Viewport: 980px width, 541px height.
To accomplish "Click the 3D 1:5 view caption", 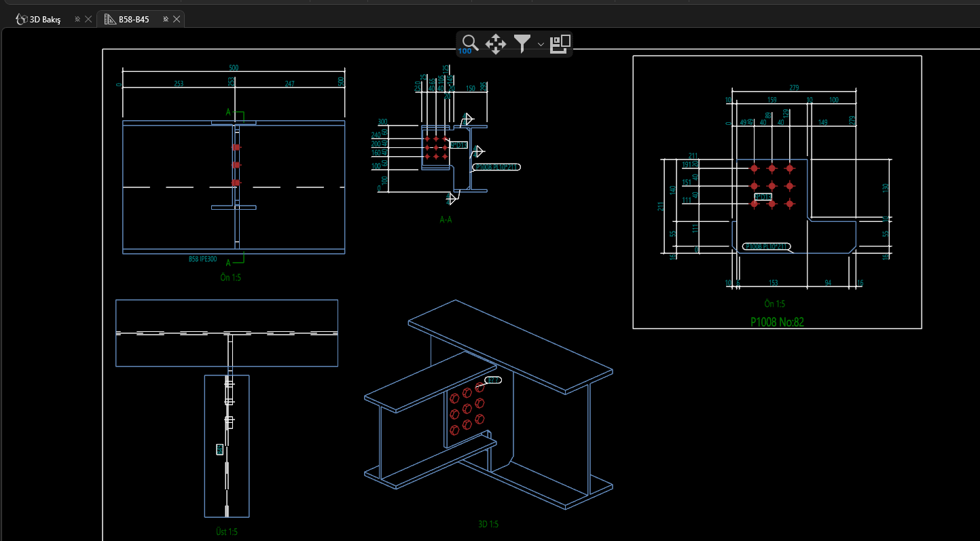I will pos(488,524).
